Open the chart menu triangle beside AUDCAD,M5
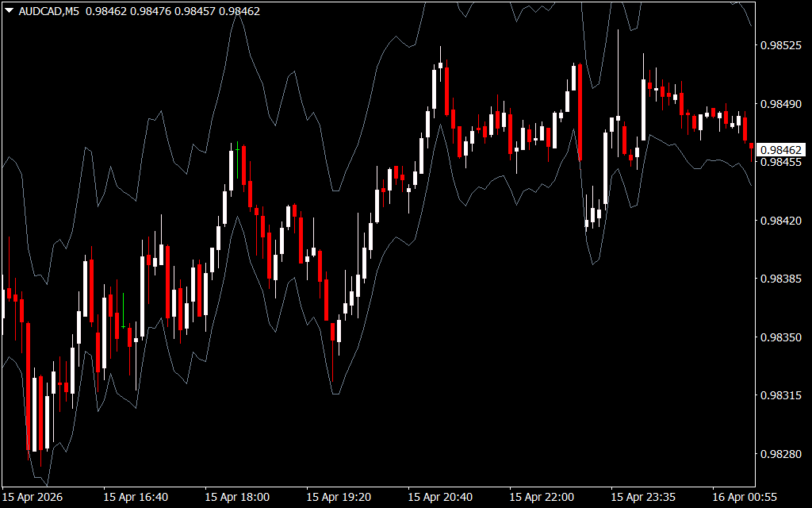Viewport: 812px width, 508px height. (10, 10)
